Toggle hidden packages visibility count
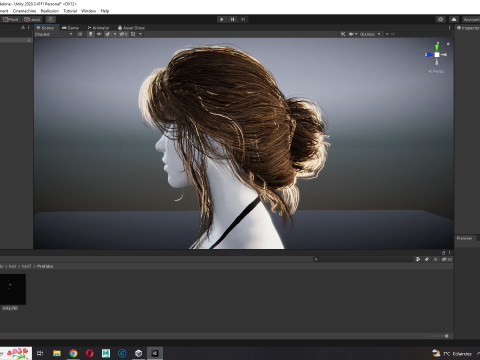The height and width of the screenshot is (360, 480). [x=447, y=259]
